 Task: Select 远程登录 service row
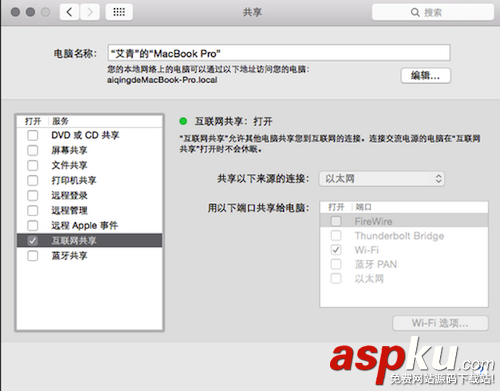tap(89, 195)
